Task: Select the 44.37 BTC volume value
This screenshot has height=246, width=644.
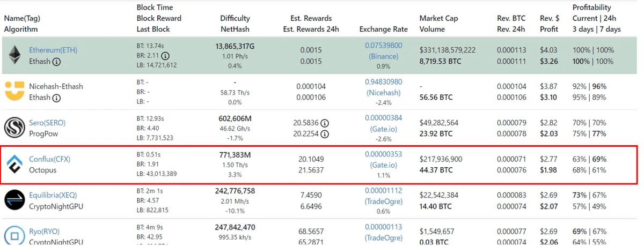Action: [436, 170]
